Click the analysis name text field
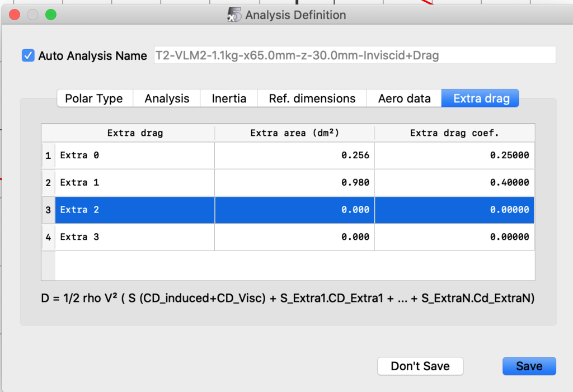 click(354, 55)
